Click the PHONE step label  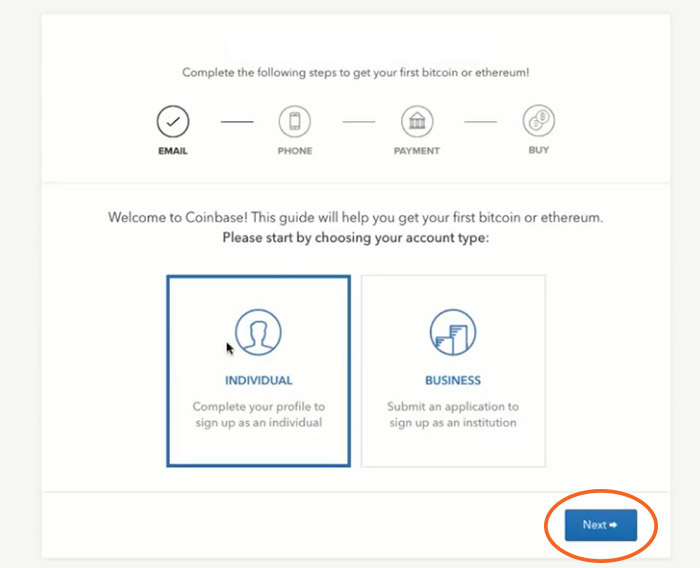point(295,151)
